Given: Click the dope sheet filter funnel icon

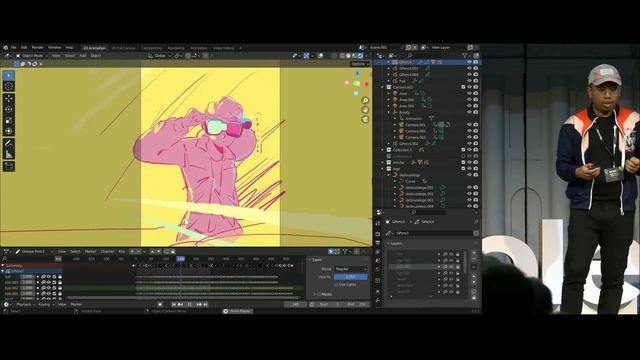Looking at the screenshot, I should coord(345,252).
